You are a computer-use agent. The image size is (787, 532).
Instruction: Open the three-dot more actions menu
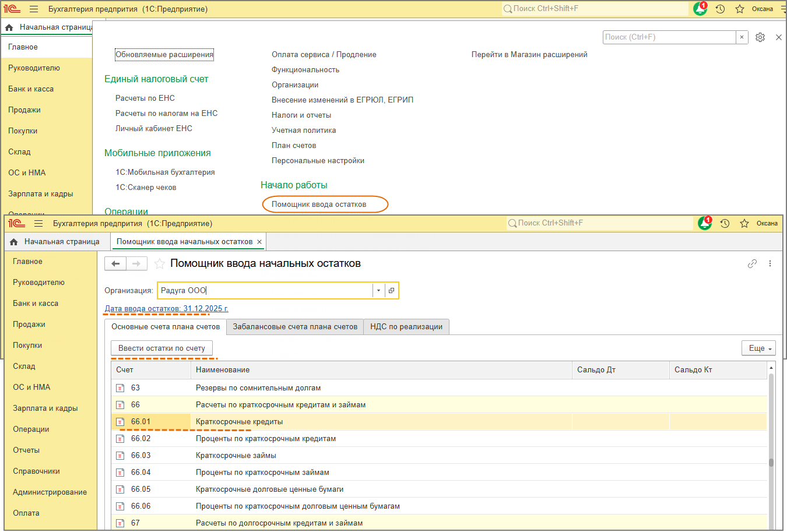point(770,264)
